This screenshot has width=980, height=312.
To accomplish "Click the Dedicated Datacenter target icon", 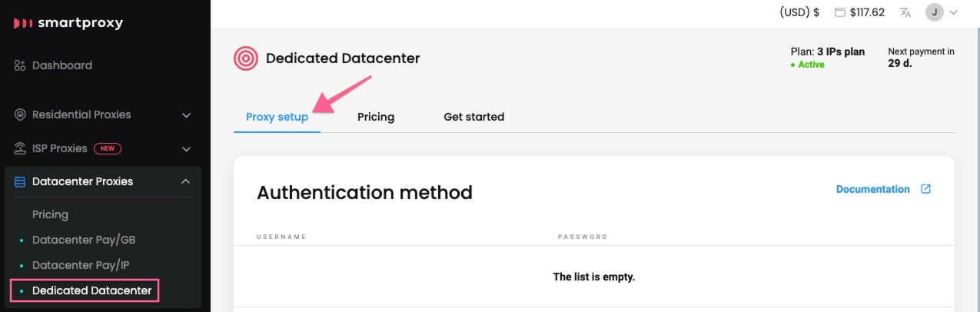I will tap(246, 58).
